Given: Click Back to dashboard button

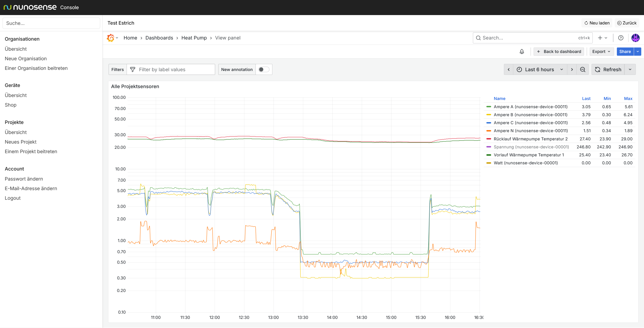Looking at the screenshot, I should click(559, 52).
